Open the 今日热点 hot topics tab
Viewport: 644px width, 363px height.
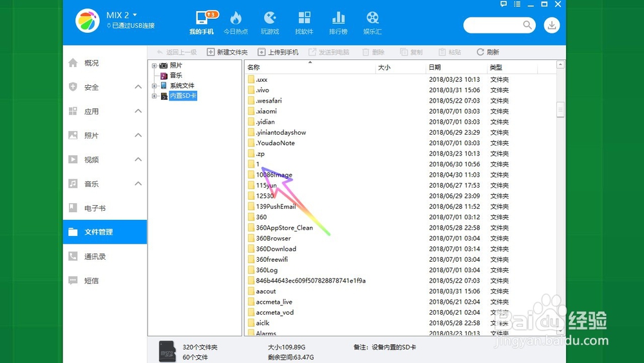pos(236,23)
